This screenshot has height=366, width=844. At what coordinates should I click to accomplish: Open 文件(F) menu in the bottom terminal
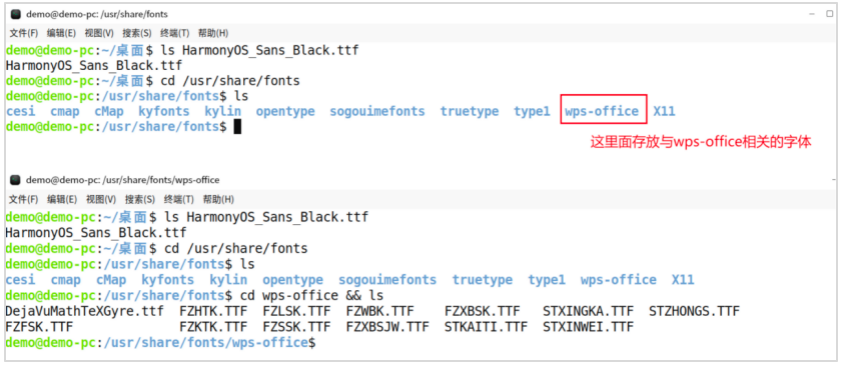click(24, 200)
